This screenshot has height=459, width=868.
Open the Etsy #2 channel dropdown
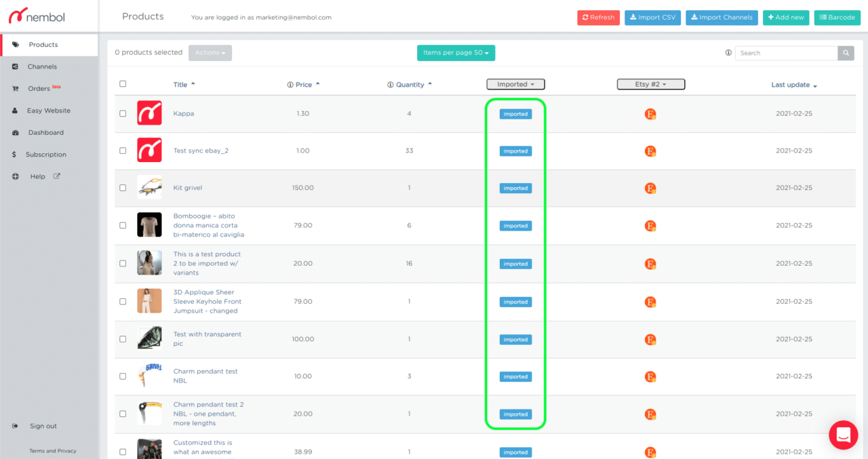(650, 84)
